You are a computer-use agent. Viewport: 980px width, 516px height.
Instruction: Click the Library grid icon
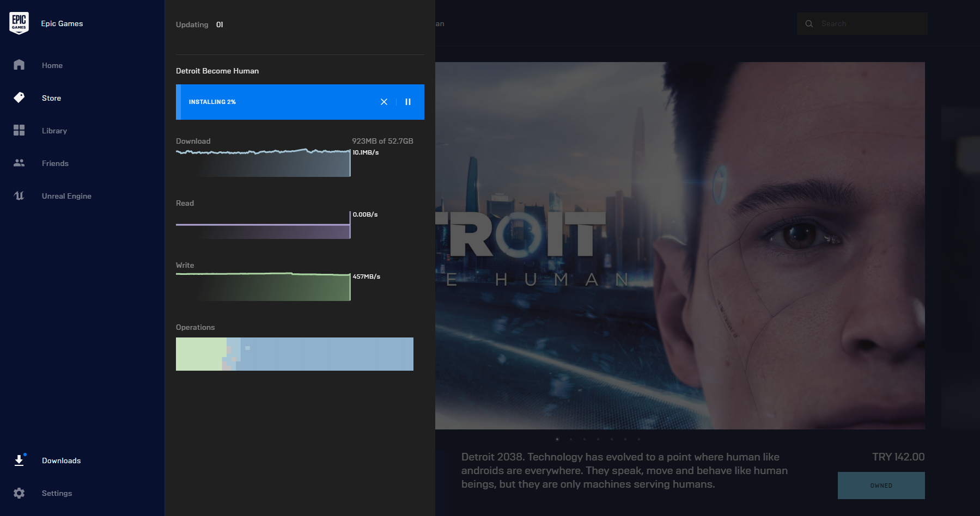click(x=19, y=130)
